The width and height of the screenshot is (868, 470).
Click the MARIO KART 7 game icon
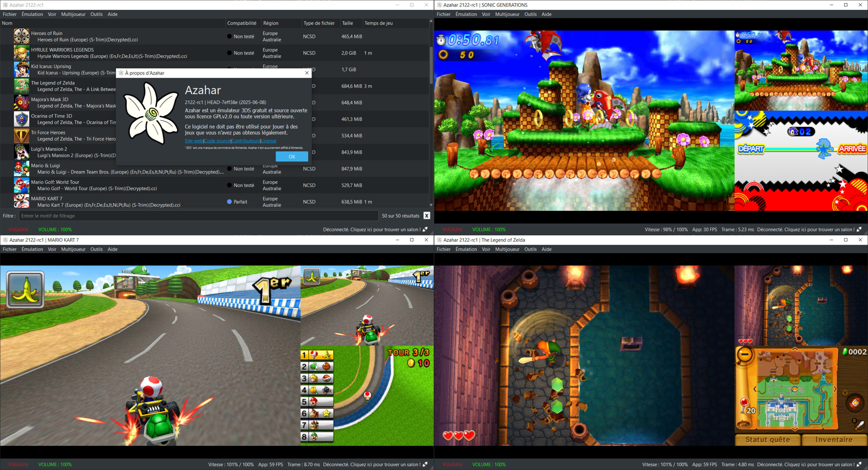coord(21,202)
